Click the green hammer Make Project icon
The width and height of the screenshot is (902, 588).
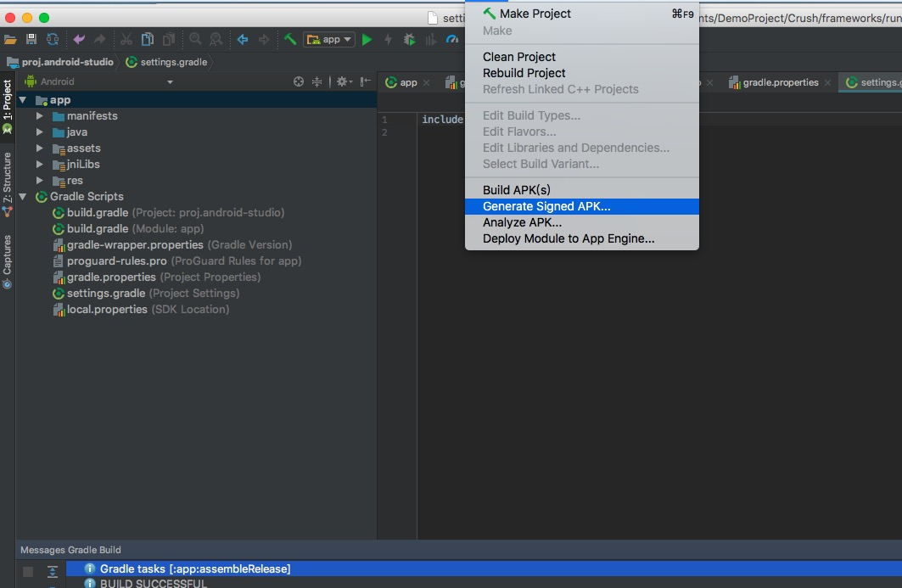click(290, 40)
